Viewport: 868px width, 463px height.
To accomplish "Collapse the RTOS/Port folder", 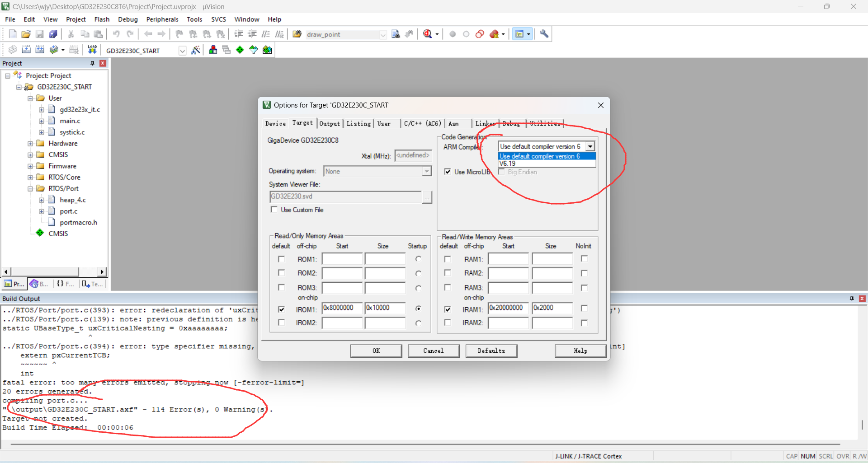I will point(30,189).
